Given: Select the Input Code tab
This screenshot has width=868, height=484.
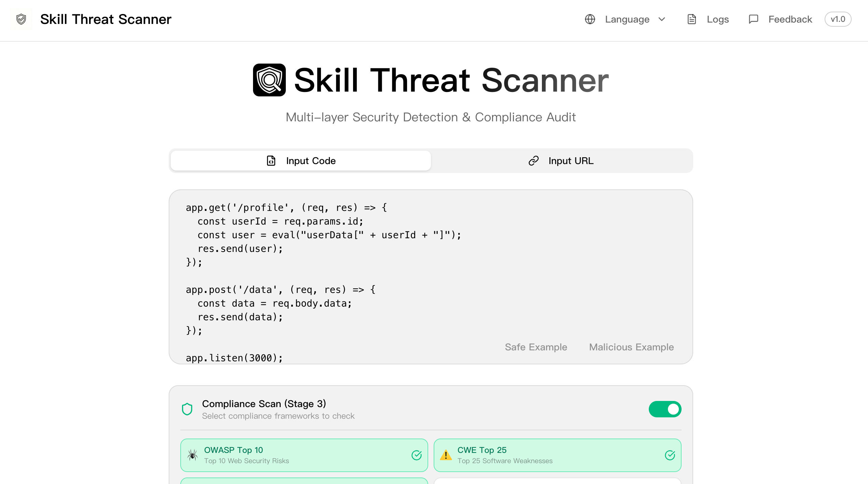Looking at the screenshot, I should (x=300, y=161).
